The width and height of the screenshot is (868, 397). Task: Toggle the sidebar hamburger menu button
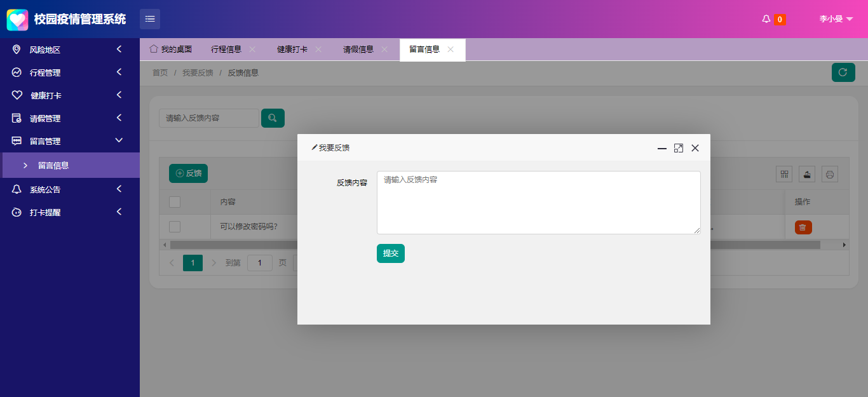150,19
